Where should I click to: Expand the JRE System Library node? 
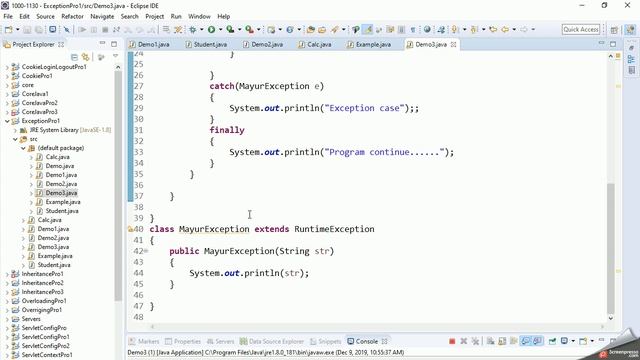15,130
